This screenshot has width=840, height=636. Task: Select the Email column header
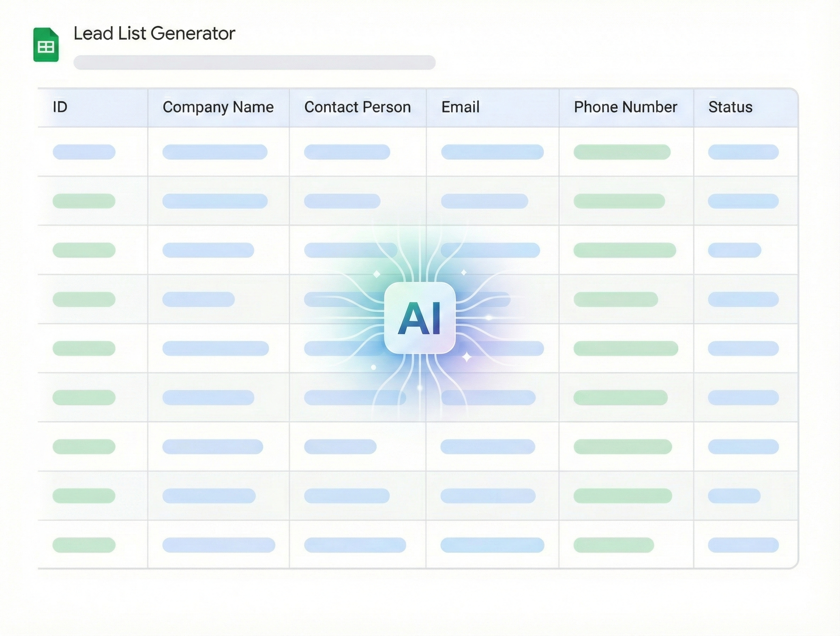(x=460, y=107)
